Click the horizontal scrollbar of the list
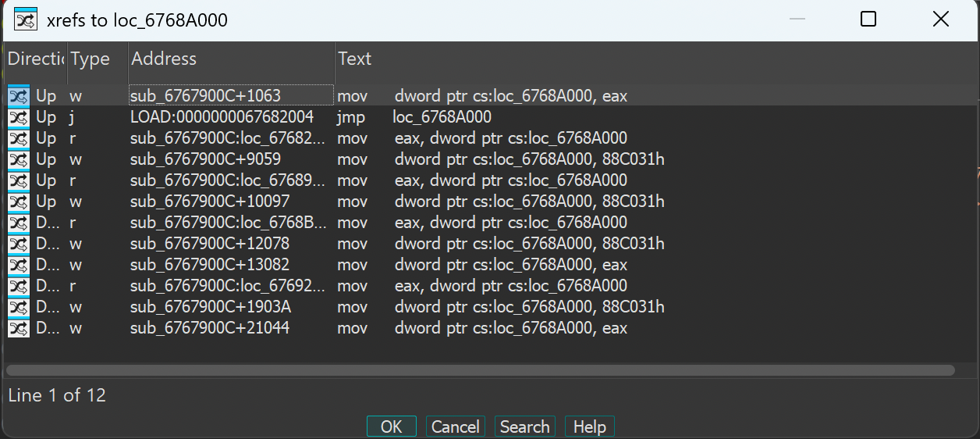 (x=480, y=370)
